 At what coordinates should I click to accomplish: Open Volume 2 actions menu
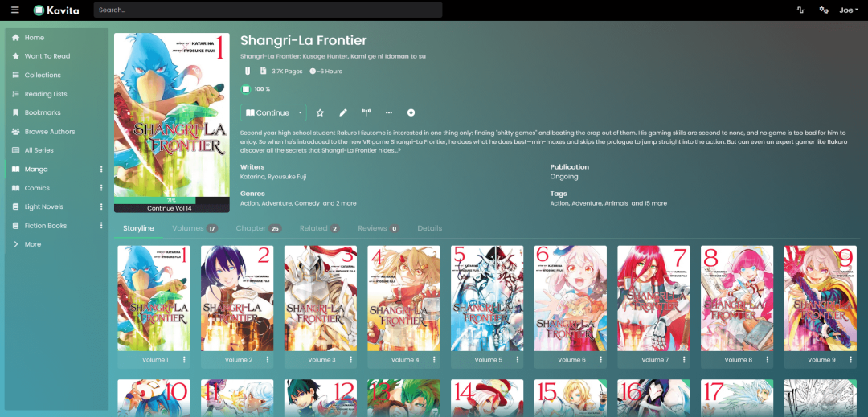(268, 360)
